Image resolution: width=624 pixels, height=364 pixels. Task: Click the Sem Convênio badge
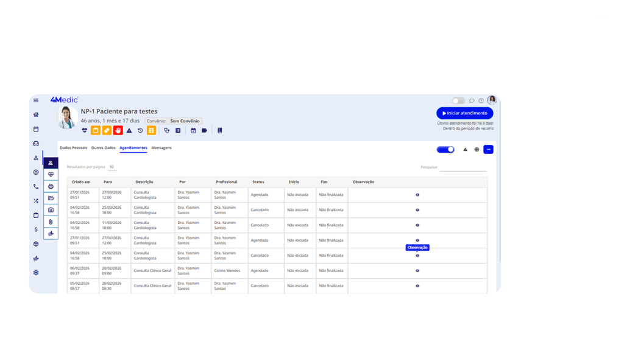(x=185, y=121)
